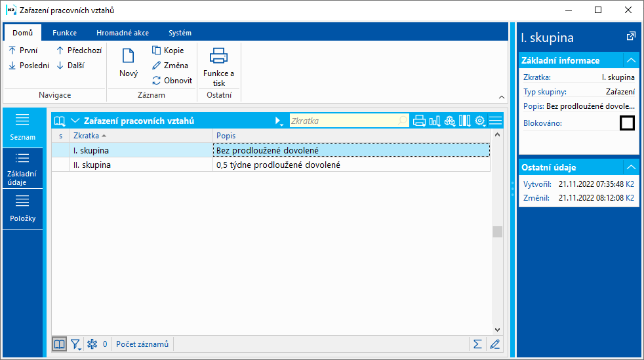This screenshot has height=360, width=644.
Task: Click the print icon in the list toolbar
Action: point(420,121)
